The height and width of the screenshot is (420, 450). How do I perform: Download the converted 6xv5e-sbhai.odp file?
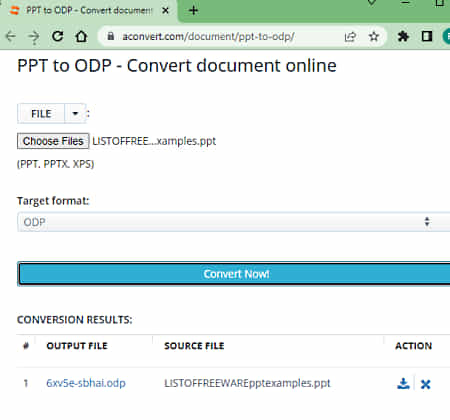[x=403, y=384]
